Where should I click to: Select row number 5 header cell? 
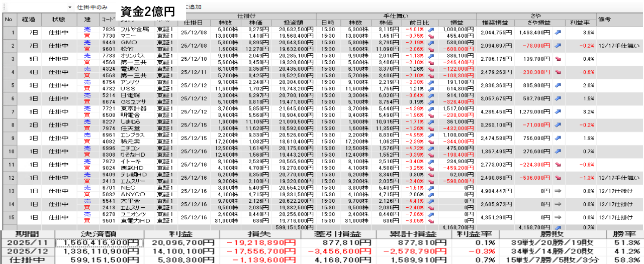click(x=8, y=85)
